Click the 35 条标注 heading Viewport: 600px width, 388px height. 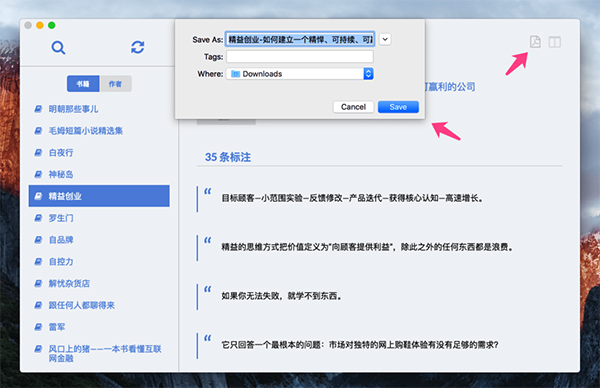(228, 157)
